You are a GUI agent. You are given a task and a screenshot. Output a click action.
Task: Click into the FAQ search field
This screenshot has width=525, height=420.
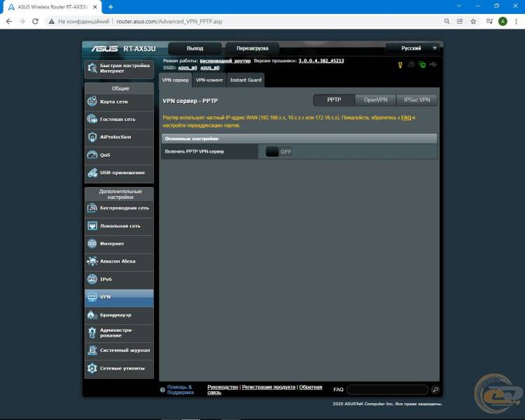click(388, 389)
